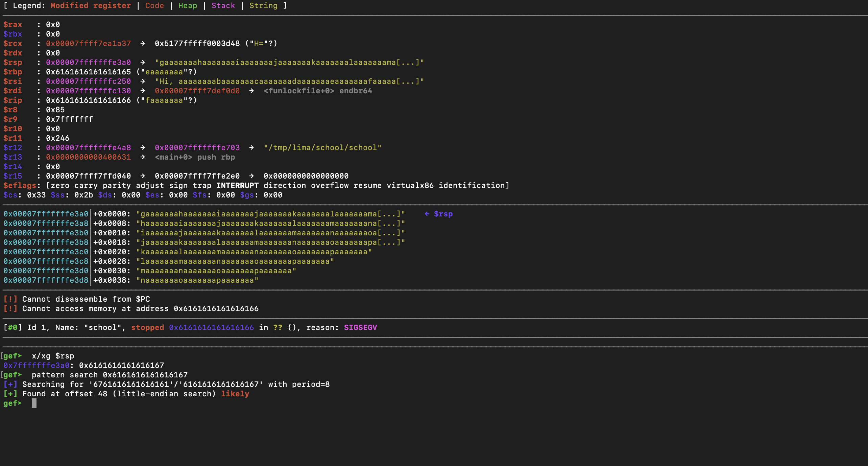Click the "maaaaaaanaaaaaaaoaaaaaaapaaaaaaa" stack string
The width and height of the screenshot is (868, 466).
pyautogui.click(x=216, y=271)
